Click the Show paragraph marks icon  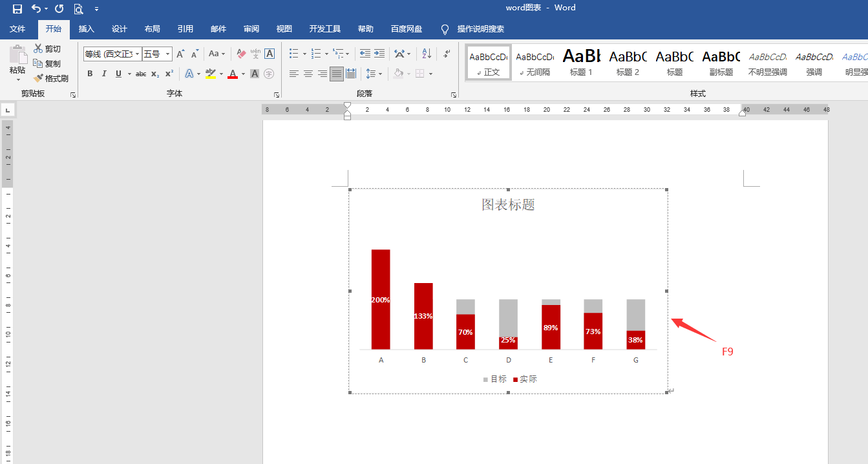pyautogui.click(x=446, y=54)
